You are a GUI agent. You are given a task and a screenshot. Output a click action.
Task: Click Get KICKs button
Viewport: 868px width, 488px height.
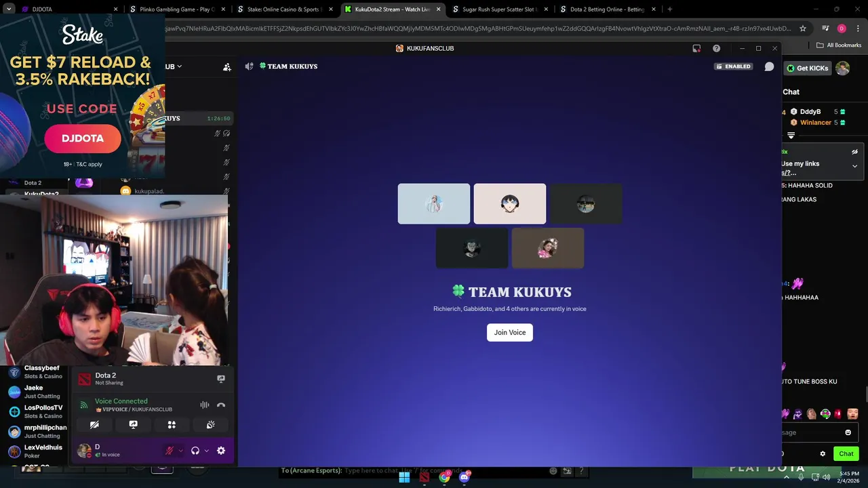click(x=807, y=68)
